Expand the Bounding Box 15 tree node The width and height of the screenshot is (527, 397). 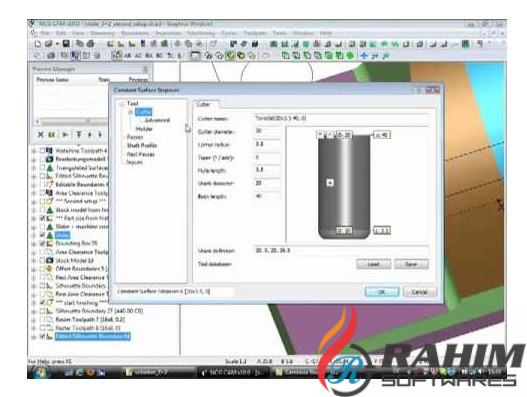[34, 244]
